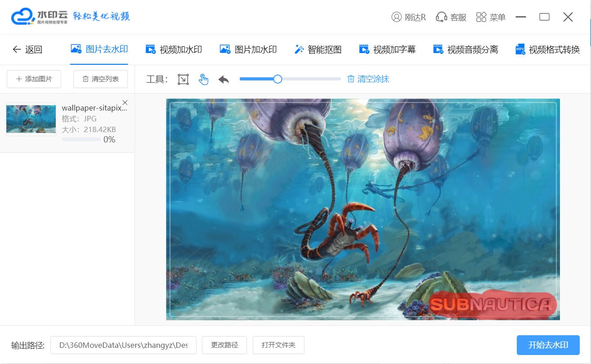The width and height of the screenshot is (591, 364).
Task: Click the 客服 label
Action: tap(458, 18)
